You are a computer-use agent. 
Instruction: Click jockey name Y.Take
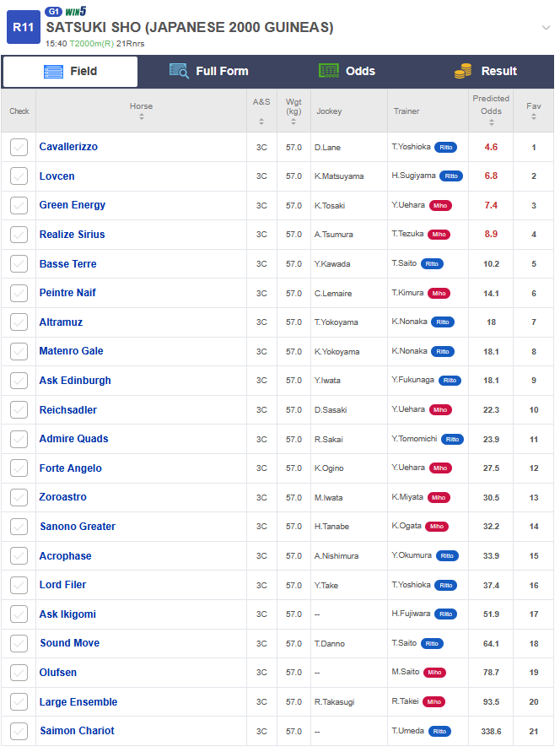pyautogui.click(x=326, y=586)
